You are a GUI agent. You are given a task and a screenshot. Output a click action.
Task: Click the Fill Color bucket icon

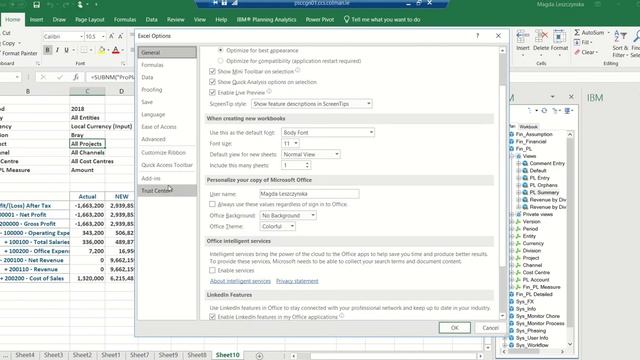pyautogui.click(x=101, y=50)
